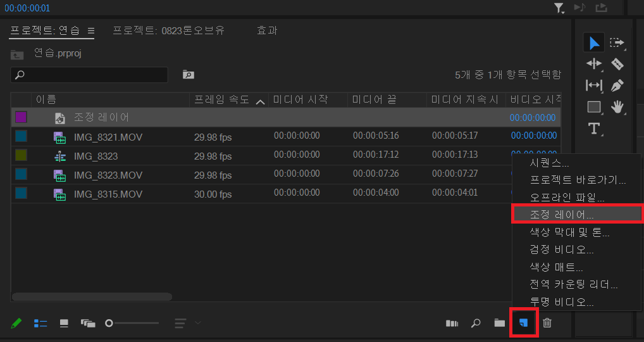Select the Selection tool arrow

pyautogui.click(x=594, y=43)
